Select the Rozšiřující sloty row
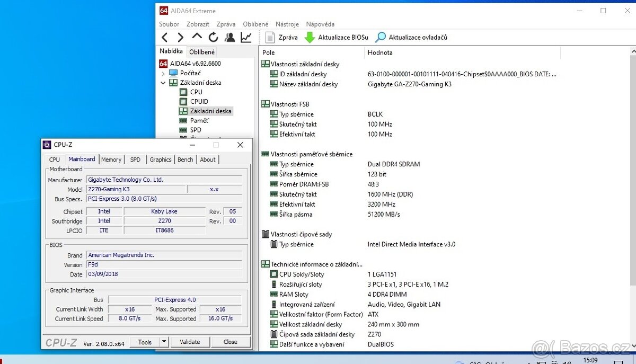The height and width of the screenshot is (364, 636). tap(359, 285)
